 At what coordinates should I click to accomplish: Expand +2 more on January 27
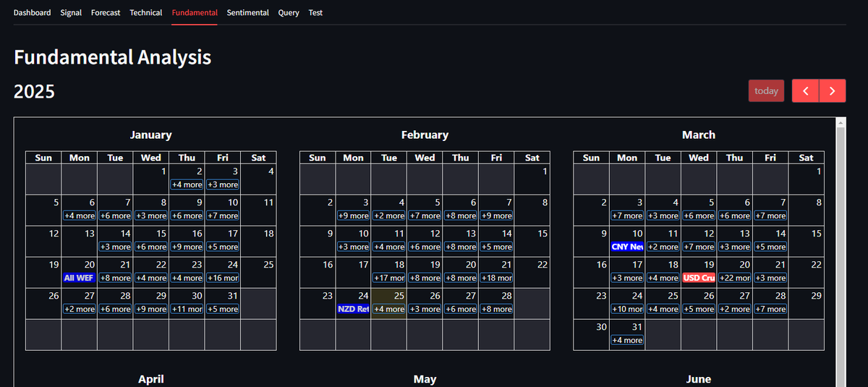[x=79, y=309]
